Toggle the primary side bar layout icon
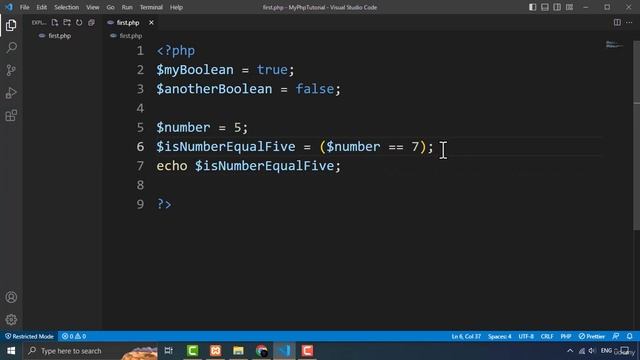 click(533, 7)
